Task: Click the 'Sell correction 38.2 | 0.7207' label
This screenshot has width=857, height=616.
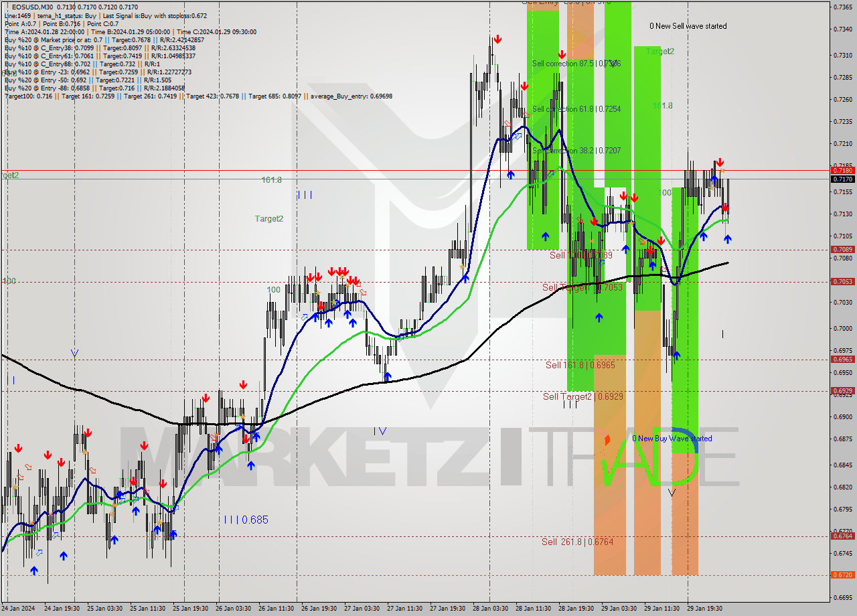Action: [576, 151]
